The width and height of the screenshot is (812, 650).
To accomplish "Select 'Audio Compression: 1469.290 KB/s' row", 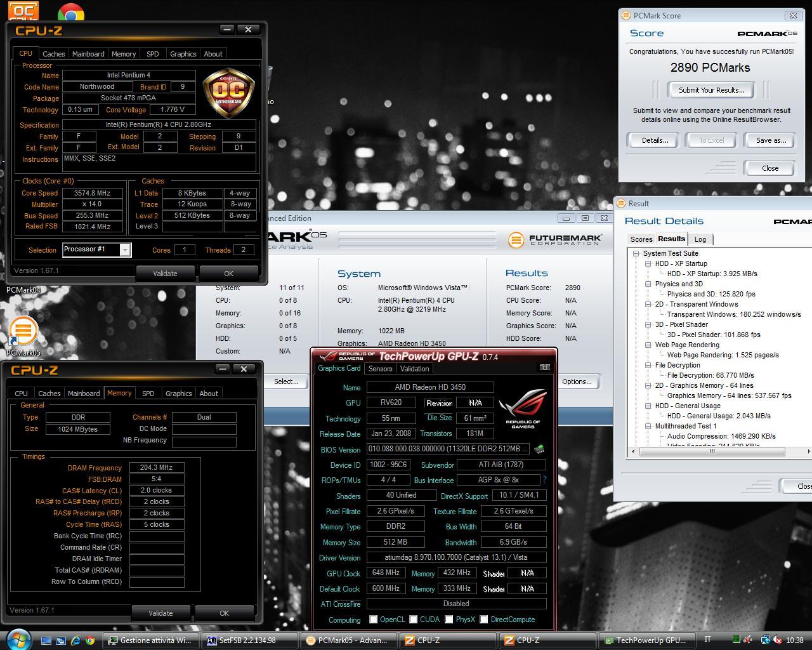I will click(x=721, y=436).
